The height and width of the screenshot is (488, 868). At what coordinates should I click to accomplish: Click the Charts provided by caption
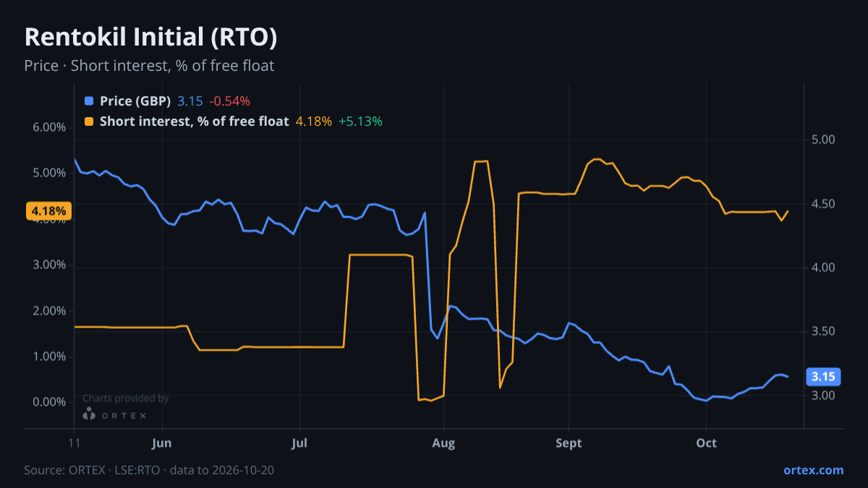125,398
